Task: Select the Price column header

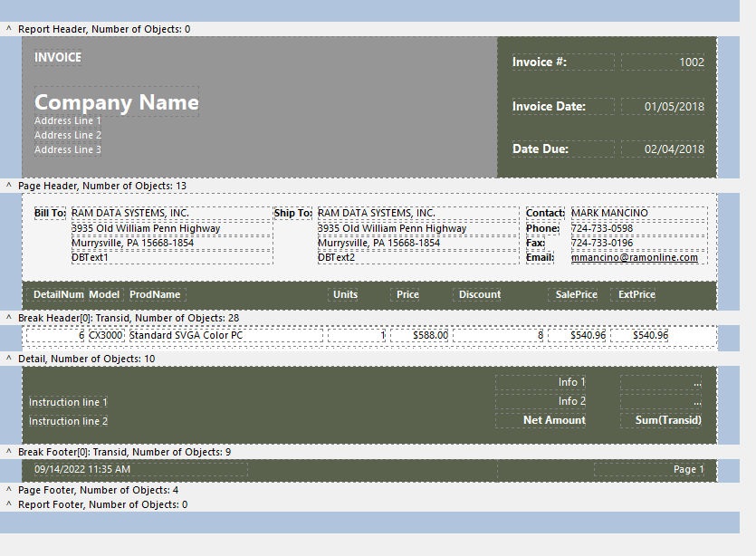Action: [x=405, y=294]
